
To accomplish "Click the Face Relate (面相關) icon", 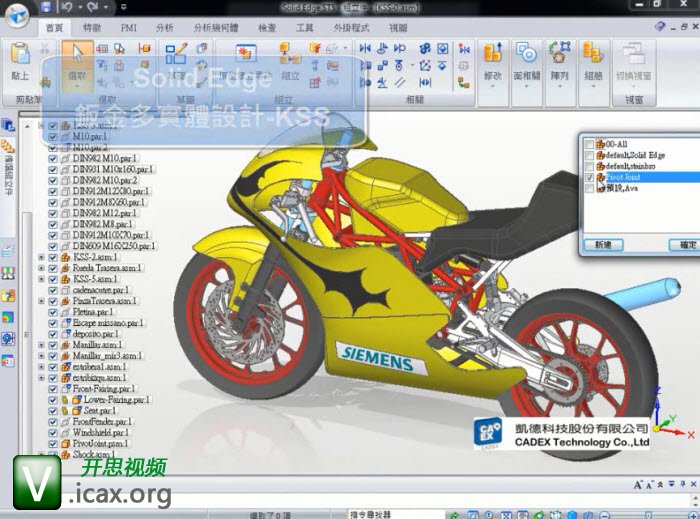I will click(x=527, y=53).
